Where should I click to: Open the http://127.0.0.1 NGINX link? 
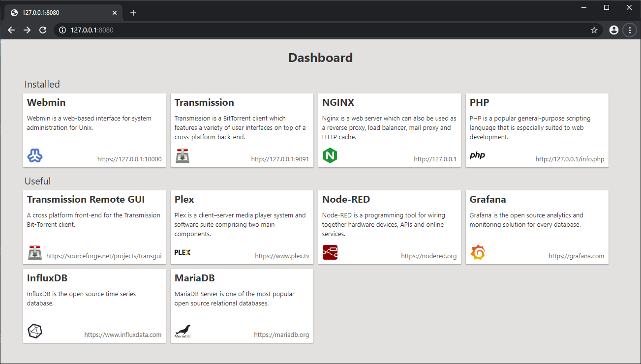point(435,159)
